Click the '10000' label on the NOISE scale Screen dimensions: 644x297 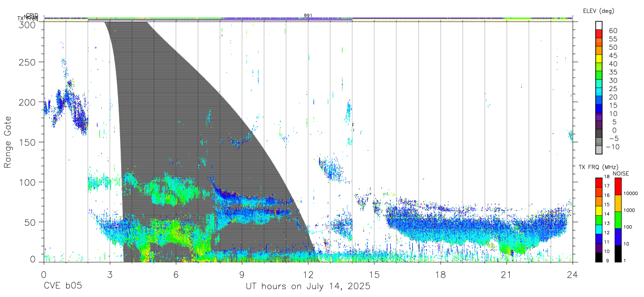(x=631, y=194)
